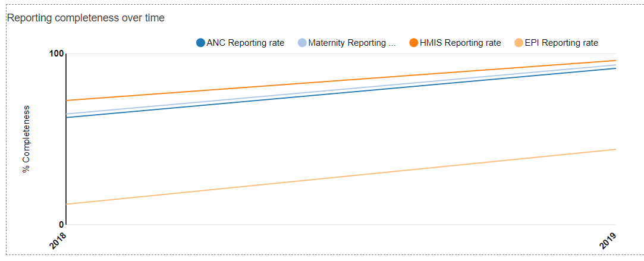Click the % Completeness axis title

click(x=26, y=139)
